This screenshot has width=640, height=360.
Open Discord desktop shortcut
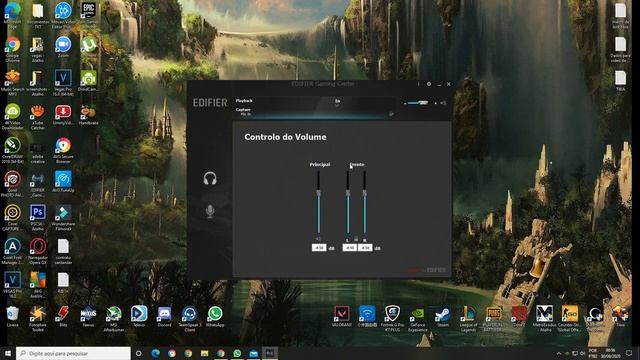164,317
